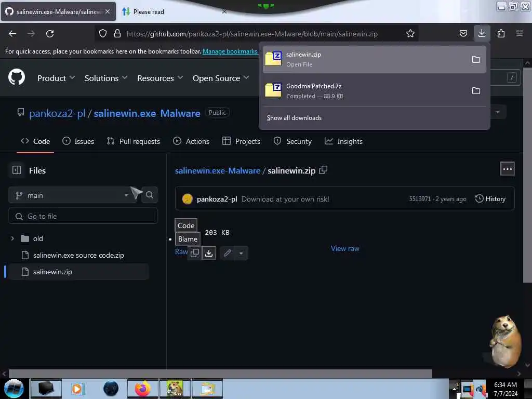The height and width of the screenshot is (399, 532).
Task: Click Show all downloads
Action: pyautogui.click(x=294, y=118)
